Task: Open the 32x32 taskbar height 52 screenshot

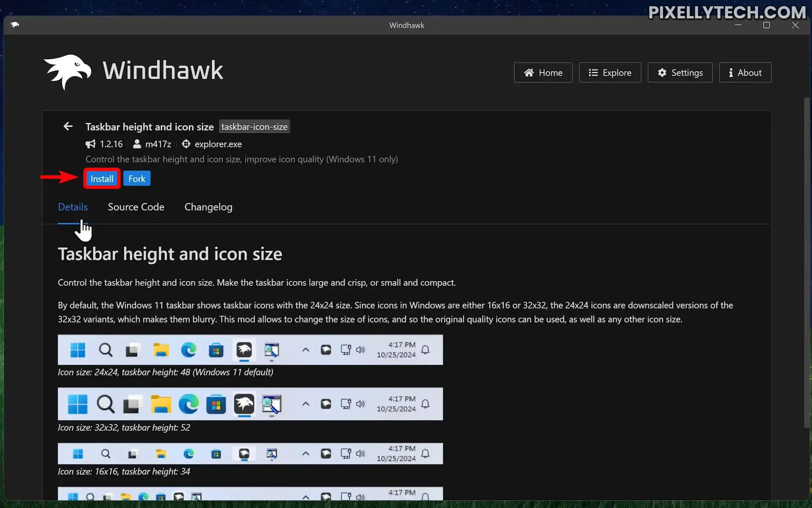Action: click(x=250, y=404)
